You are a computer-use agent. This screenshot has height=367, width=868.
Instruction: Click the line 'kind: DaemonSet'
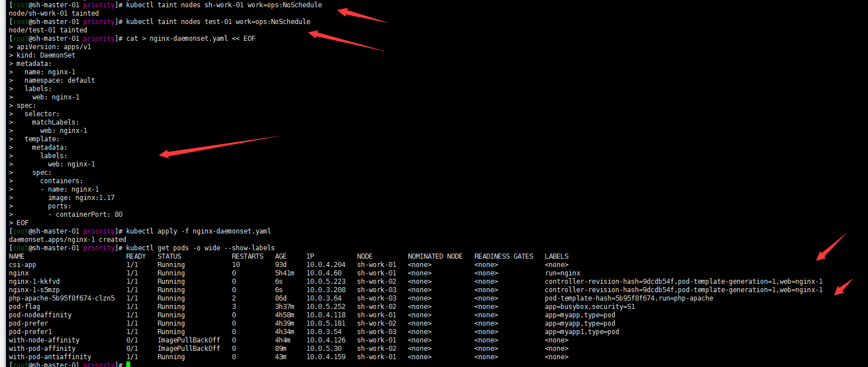[46, 55]
